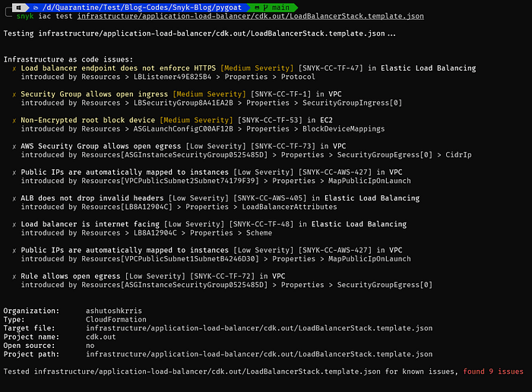
Task: Click the folder icon before the pygoat path
Action: tap(36, 8)
